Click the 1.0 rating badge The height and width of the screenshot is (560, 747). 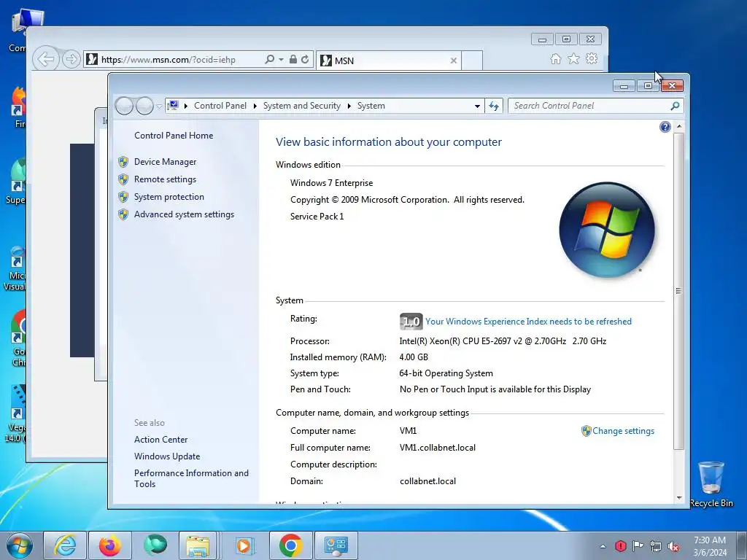pos(411,322)
